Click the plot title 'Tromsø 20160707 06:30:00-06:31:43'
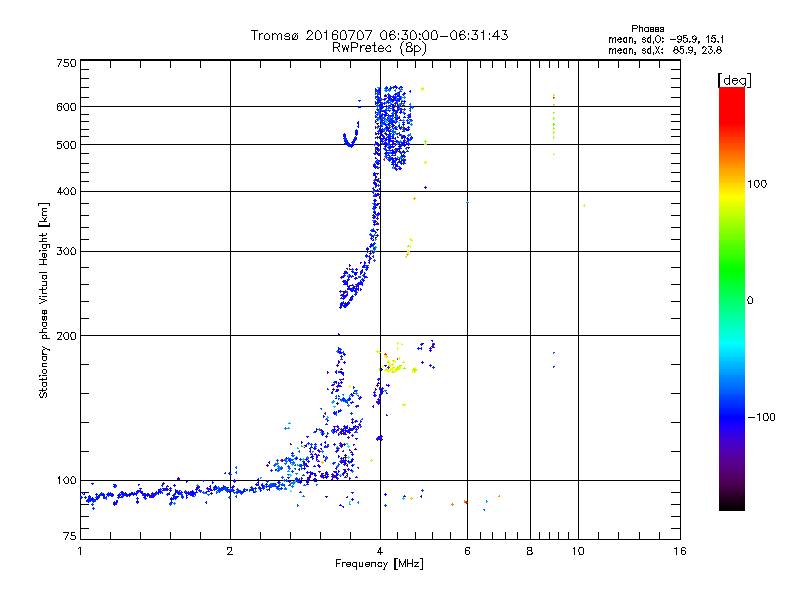The height and width of the screenshot is (600, 800). point(379,35)
